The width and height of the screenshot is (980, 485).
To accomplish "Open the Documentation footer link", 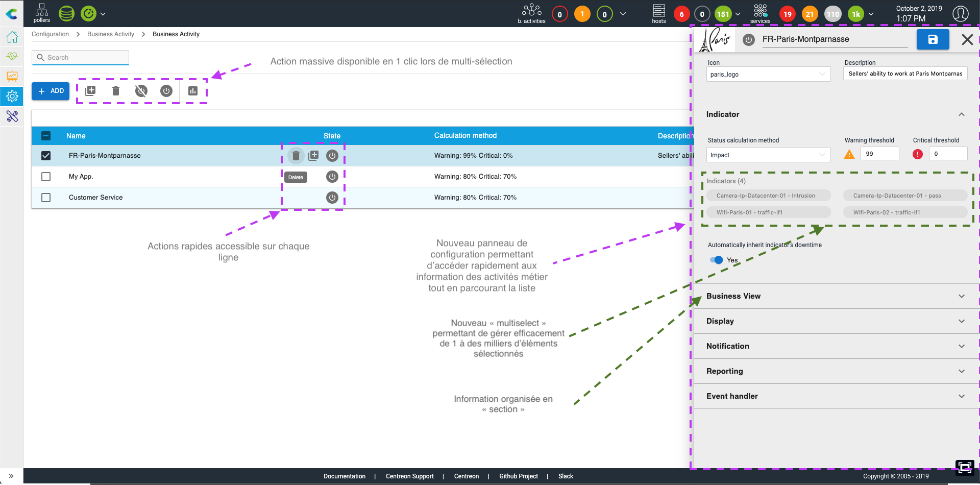I will 344,476.
